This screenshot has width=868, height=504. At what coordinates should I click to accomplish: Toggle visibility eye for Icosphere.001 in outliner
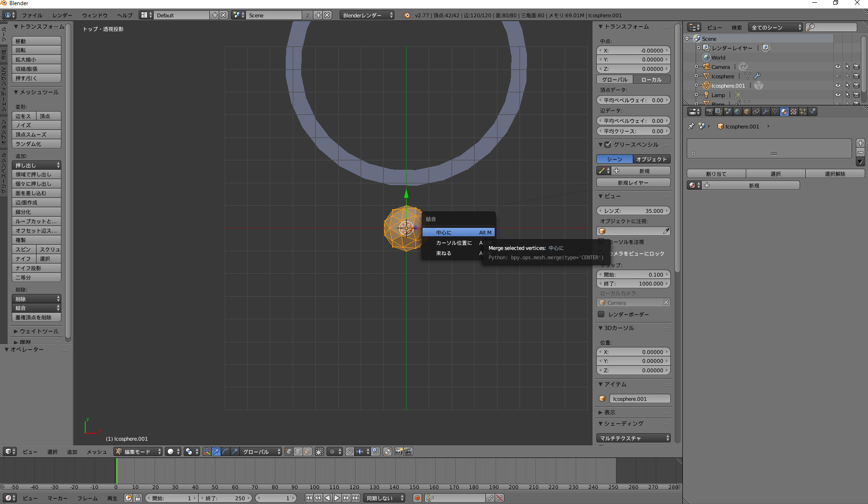(838, 85)
